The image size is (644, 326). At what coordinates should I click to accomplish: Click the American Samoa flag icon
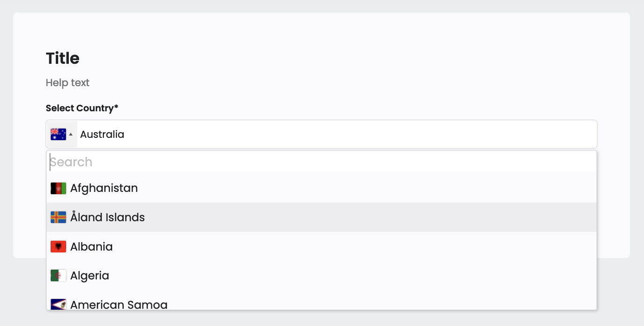[x=58, y=305]
